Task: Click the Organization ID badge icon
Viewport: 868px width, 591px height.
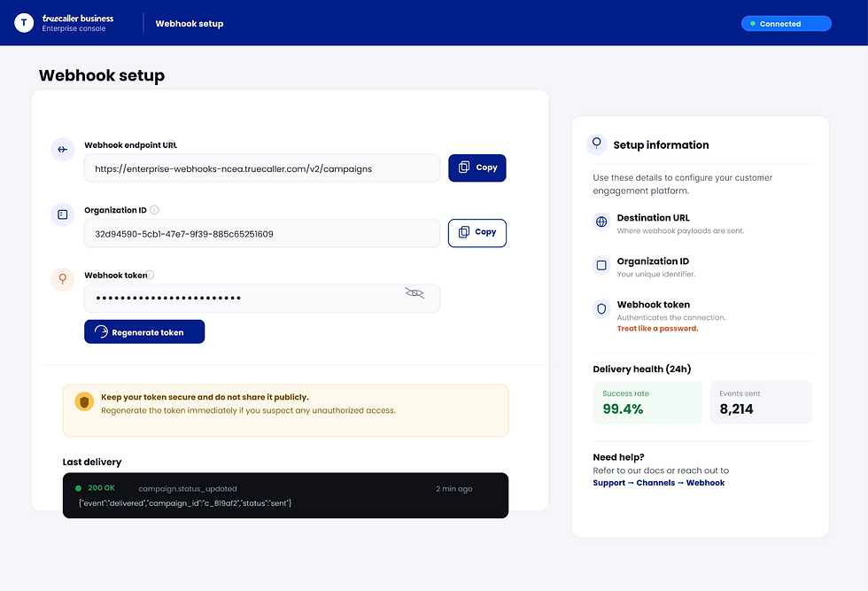Action: pos(63,214)
